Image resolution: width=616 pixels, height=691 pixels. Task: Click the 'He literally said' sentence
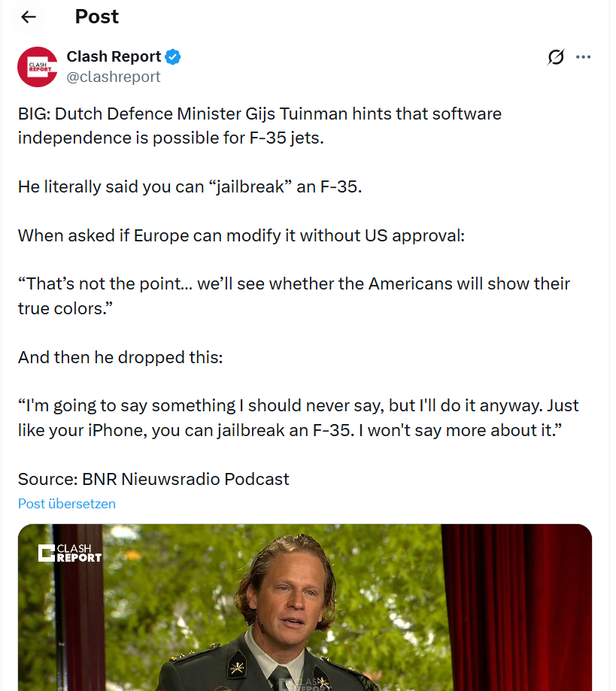(x=190, y=186)
